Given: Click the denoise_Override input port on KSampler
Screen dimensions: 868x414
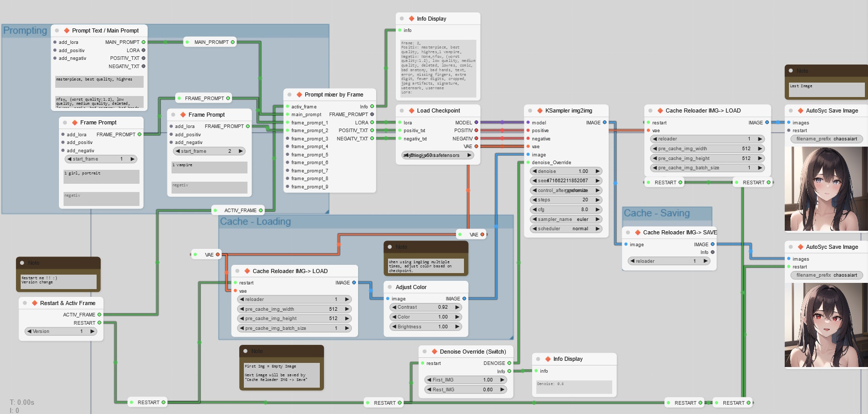Looking at the screenshot, I should click(x=528, y=163).
